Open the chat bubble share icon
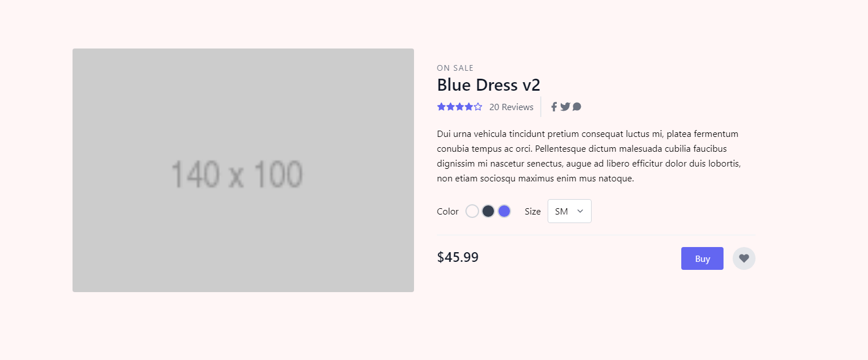The height and width of the screenshot is (360, 868). pos(577,107)
